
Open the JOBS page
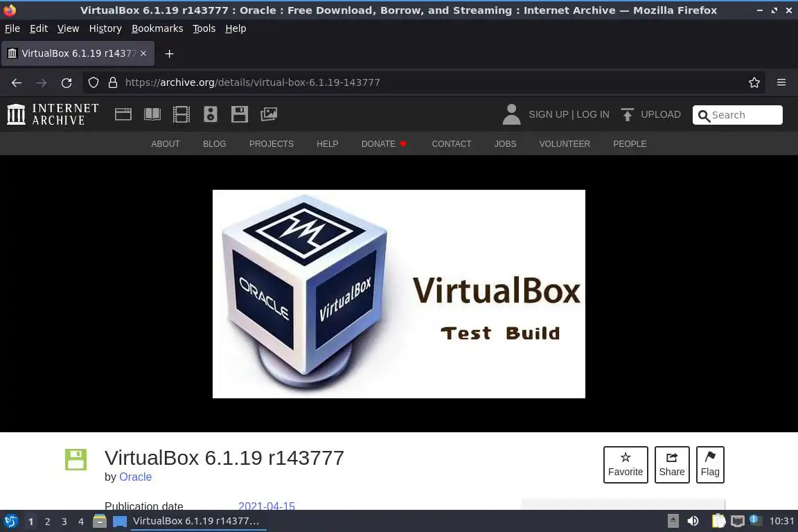click(506, 144)
